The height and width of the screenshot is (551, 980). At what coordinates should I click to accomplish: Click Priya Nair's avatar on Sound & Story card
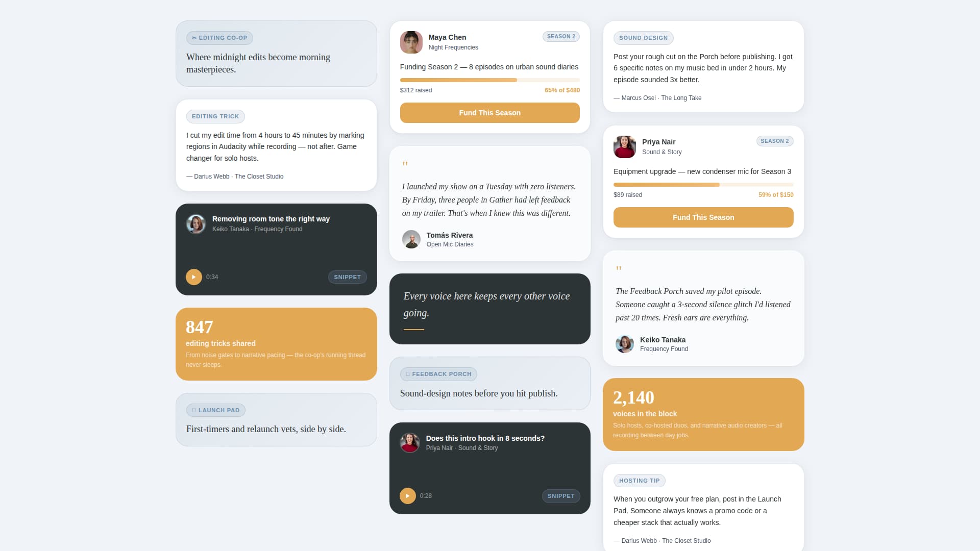(624, 146)
